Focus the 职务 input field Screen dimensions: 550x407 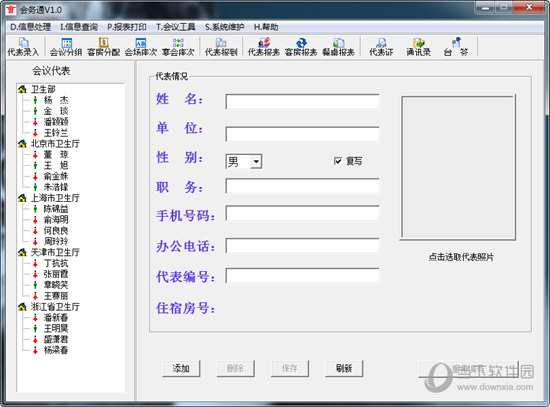(x=302, y=186)
